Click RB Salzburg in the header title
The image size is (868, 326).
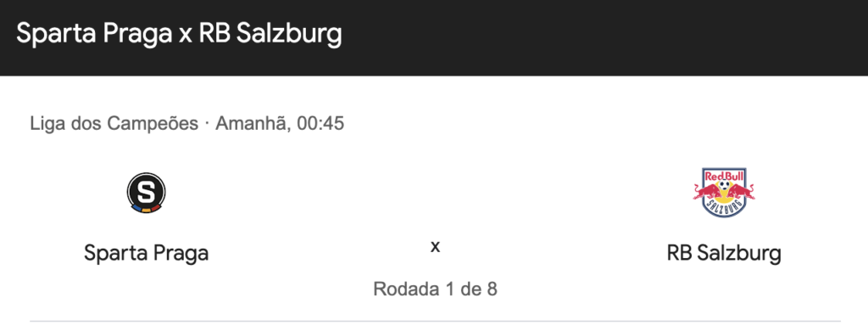click(270, 34)
